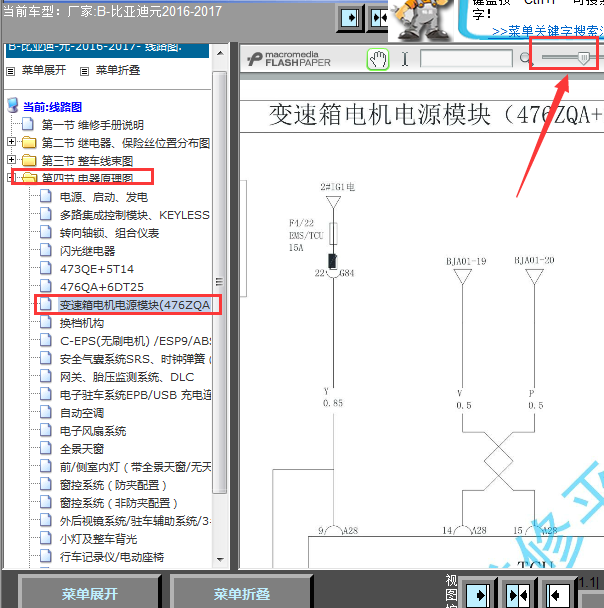Click folder icon of 第二节 继电器、保险丝位置分布图
Viewport: 604px width, 608px height.
coord(29,143)
